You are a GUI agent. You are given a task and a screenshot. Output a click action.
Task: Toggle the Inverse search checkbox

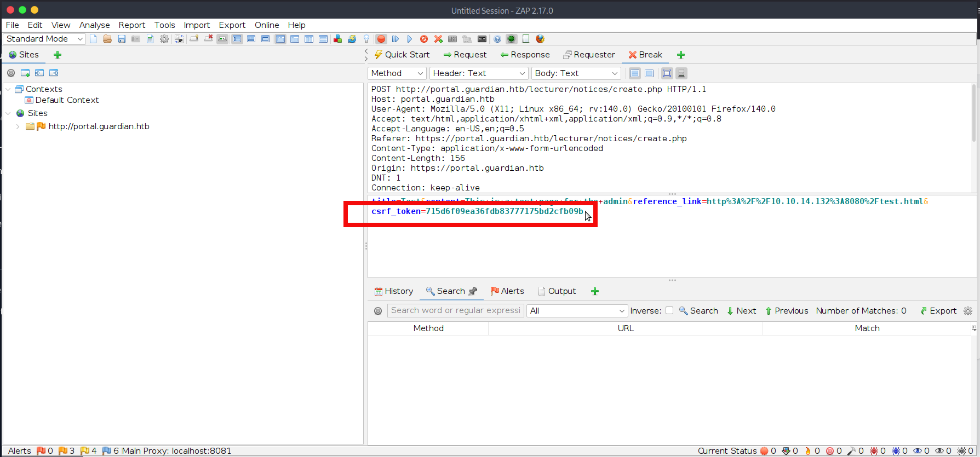click(669, 310)
